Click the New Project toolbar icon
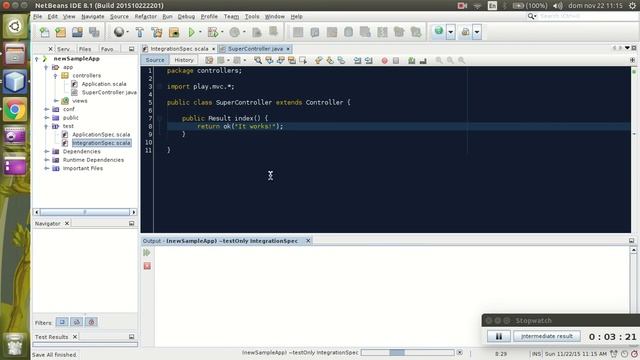The width and height of the screenshot is (640, 360). 60,32
